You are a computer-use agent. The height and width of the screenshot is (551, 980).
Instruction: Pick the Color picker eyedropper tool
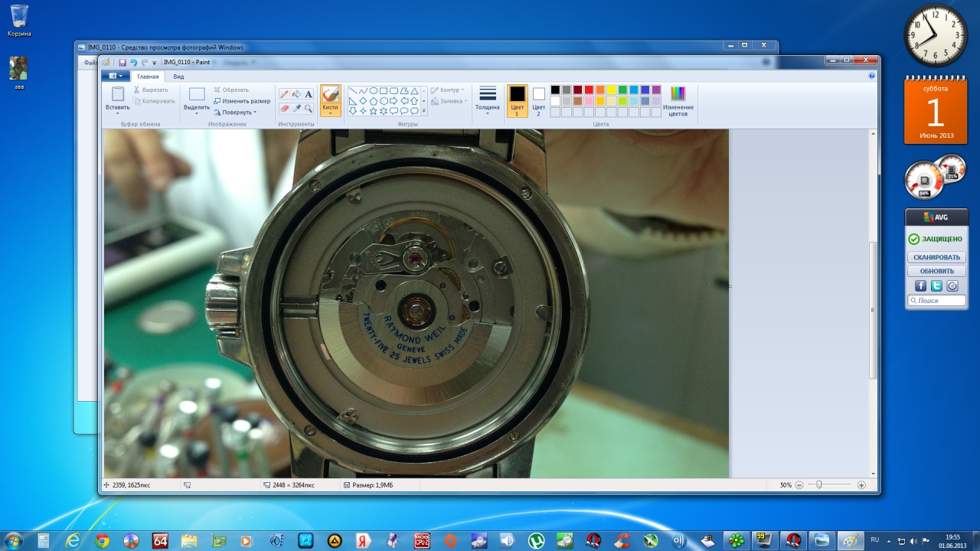296,109
